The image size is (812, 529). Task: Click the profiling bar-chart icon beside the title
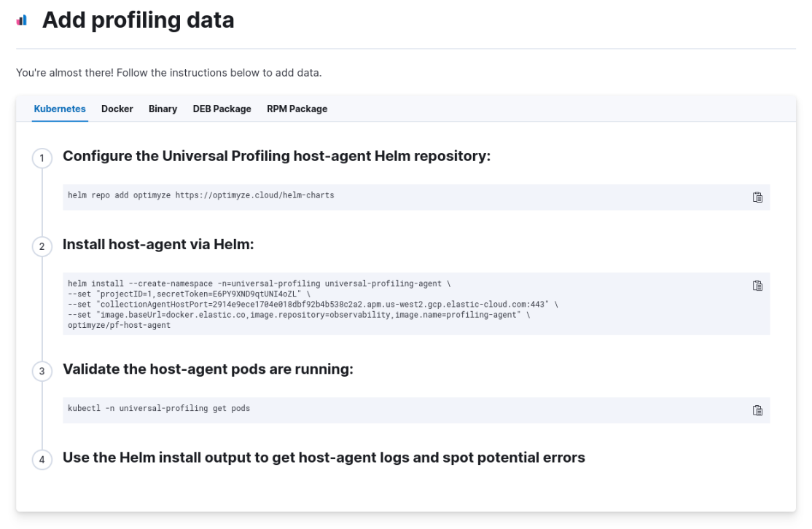[x=20, y=20]
